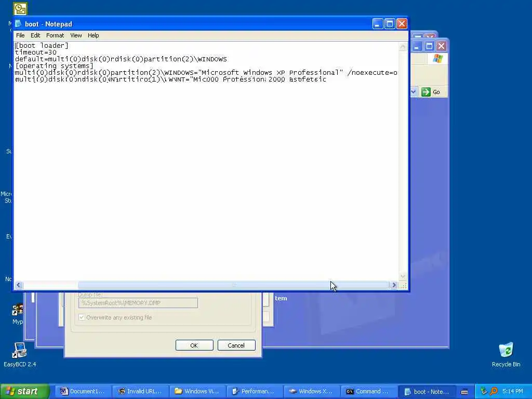Open the File menu in Notepad

(x=20, y=35)
